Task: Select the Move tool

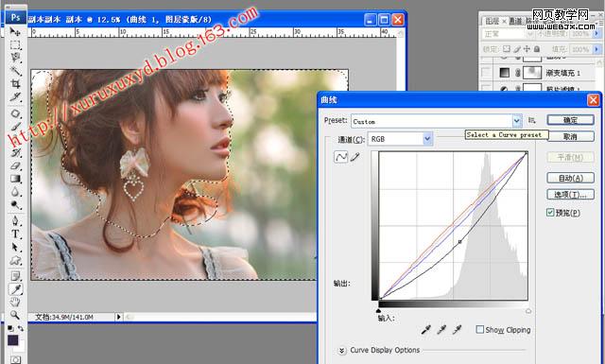Action: (x=15, y=31)
